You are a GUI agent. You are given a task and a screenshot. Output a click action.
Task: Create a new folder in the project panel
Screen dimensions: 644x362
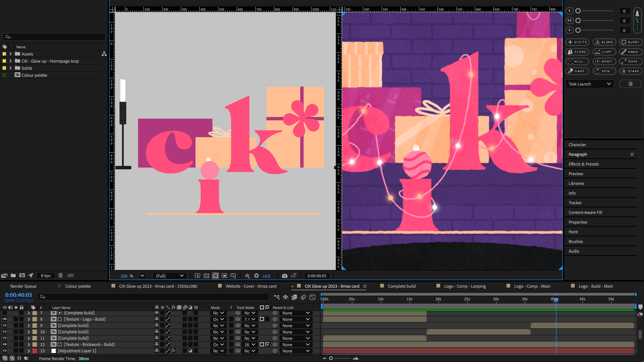(x=13, y=276)
